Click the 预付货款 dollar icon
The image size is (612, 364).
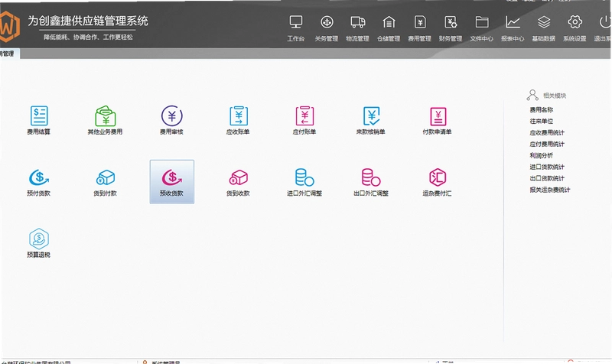click(39, 177)
